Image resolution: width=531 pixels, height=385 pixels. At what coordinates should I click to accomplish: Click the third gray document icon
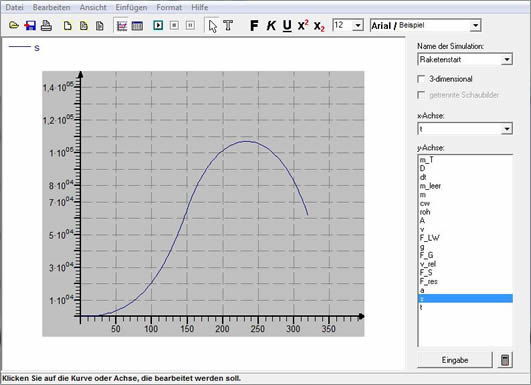point(100,25)
